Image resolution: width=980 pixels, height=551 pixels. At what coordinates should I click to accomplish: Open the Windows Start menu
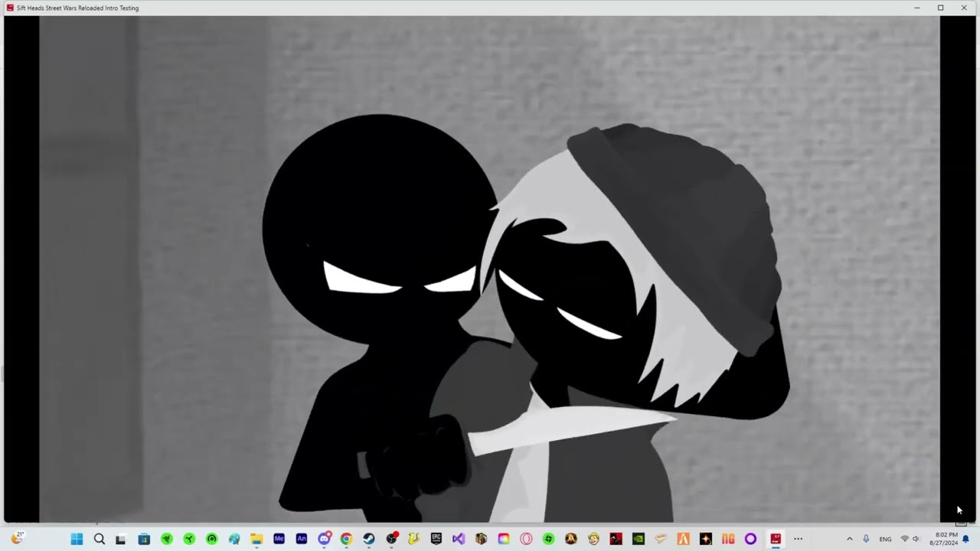[77, 539]
